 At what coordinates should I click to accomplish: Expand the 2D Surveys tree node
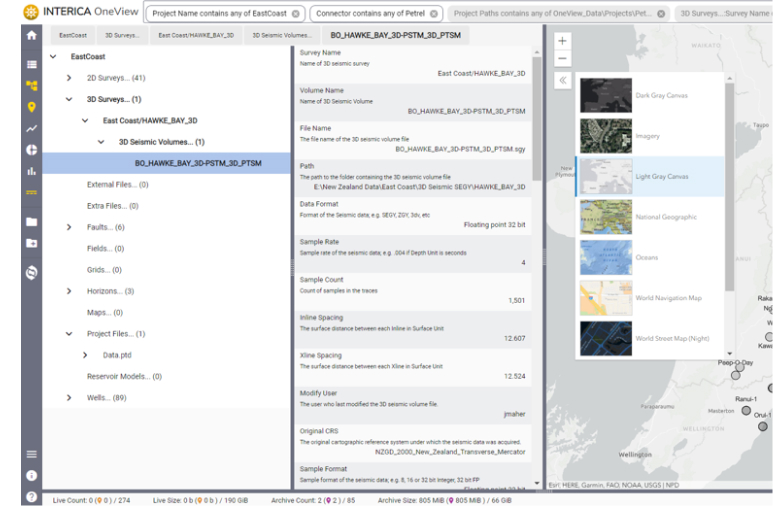pyautogui.click(x=68, y=78)
